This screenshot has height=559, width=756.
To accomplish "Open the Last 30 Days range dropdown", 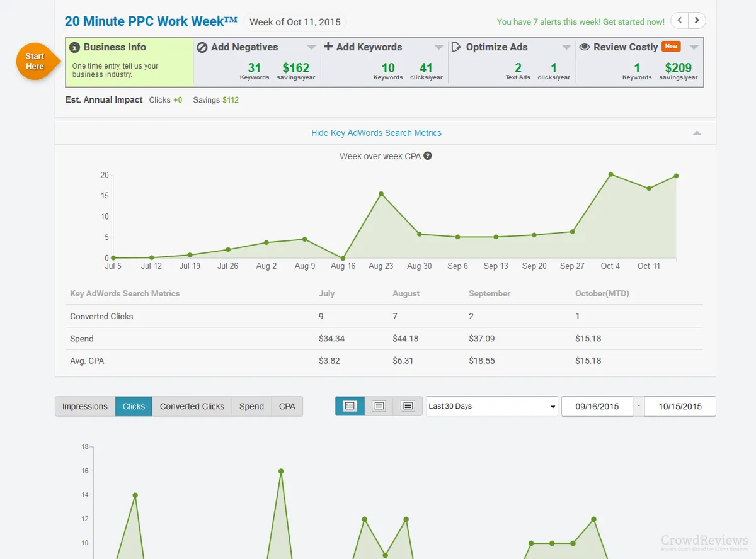I will (492, 406).
